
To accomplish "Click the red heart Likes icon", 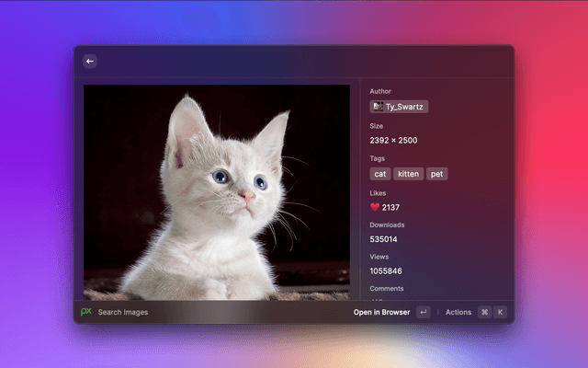I will tap(375, 207).
